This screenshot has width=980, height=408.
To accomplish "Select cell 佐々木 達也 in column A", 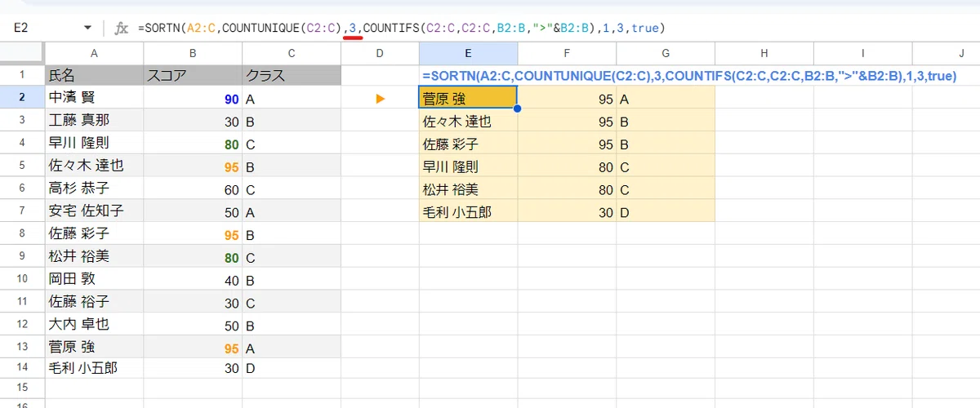I will (x=94, y=166).
